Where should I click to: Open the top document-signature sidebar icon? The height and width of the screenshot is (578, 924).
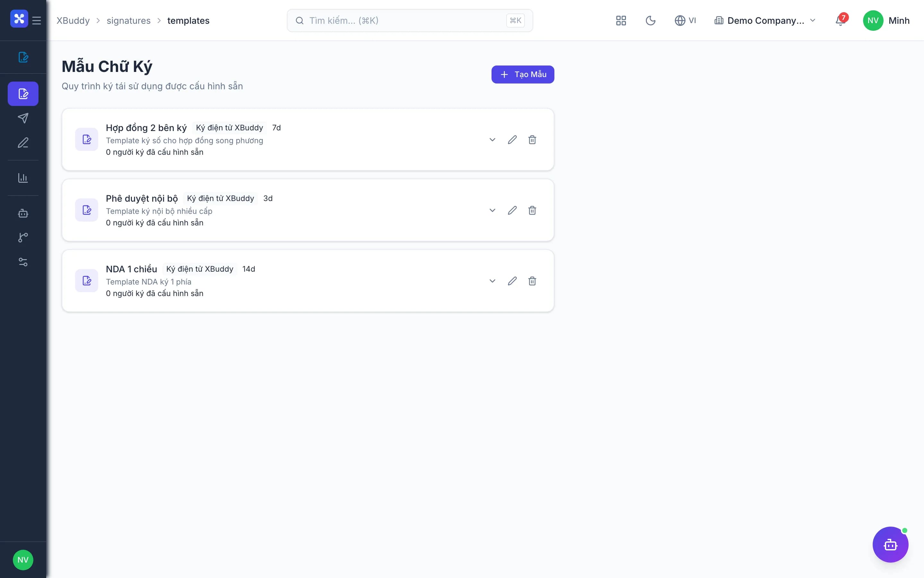point(23,57)
